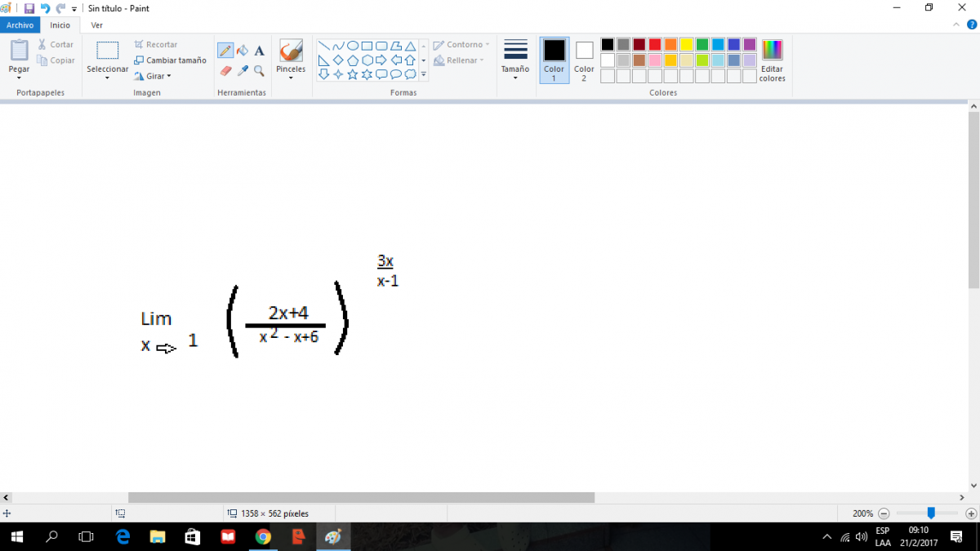
Task: Pick the Color picker eyedropper tool
Action: [243, 71]
